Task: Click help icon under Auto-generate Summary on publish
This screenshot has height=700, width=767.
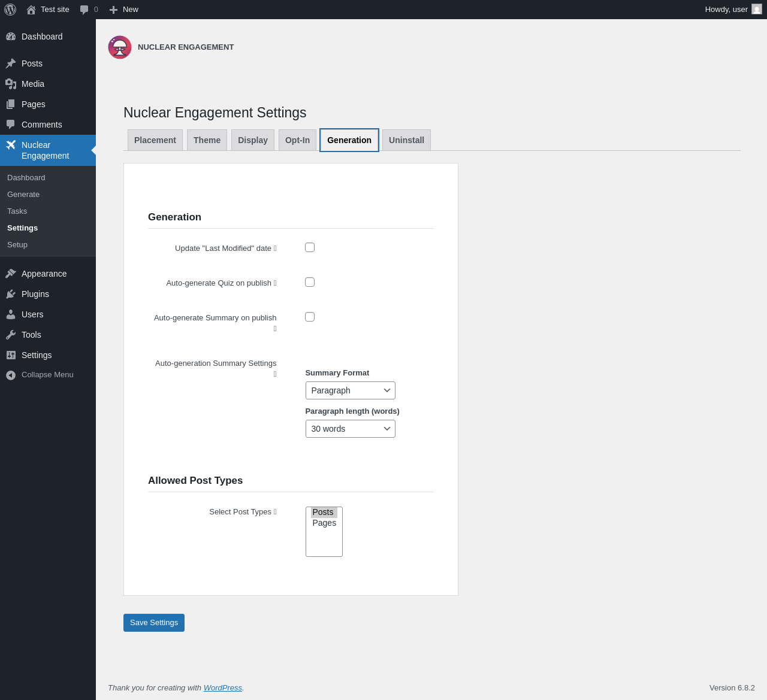Action: click(x=275, y=329)
